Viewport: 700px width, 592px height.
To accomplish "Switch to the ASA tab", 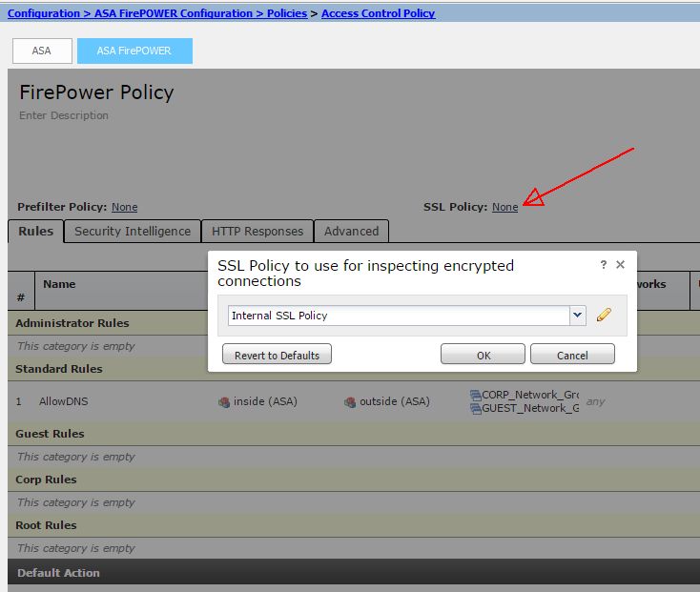I will click(42, 51).
